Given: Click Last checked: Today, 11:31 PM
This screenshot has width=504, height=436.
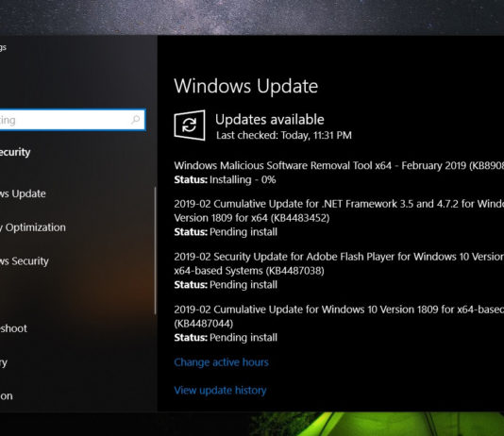Looking at the screenshot, I should pos(284,135).
